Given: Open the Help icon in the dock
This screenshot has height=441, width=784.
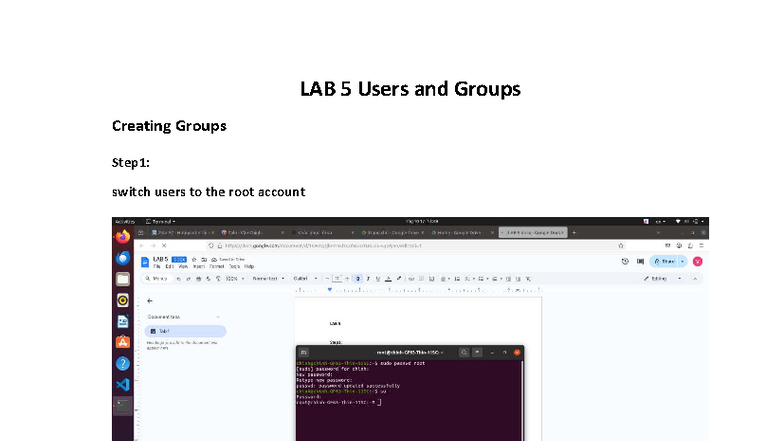Looking at the screenshot, I should 122,364.
